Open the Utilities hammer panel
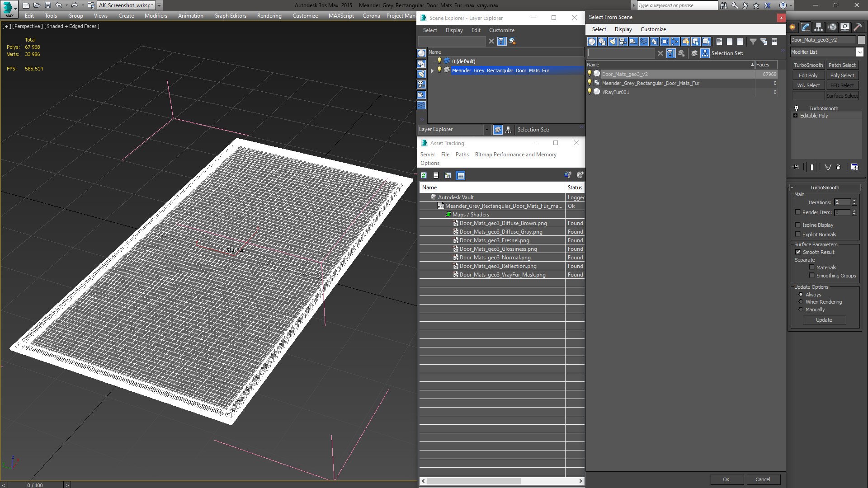 pyautogui.click(x=858, y=27)
